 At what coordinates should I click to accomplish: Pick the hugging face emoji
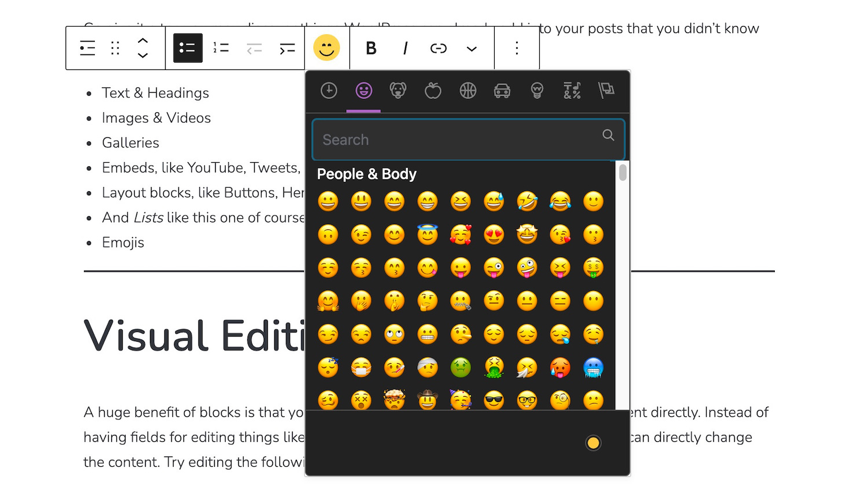pyautogui.click(x=328, y=301)
